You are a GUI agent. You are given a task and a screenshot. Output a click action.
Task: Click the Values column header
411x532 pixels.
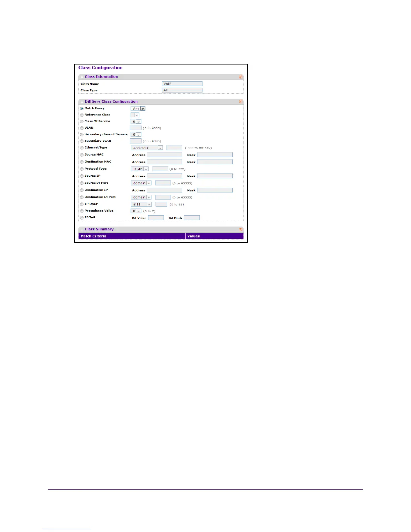pos(215,236)
